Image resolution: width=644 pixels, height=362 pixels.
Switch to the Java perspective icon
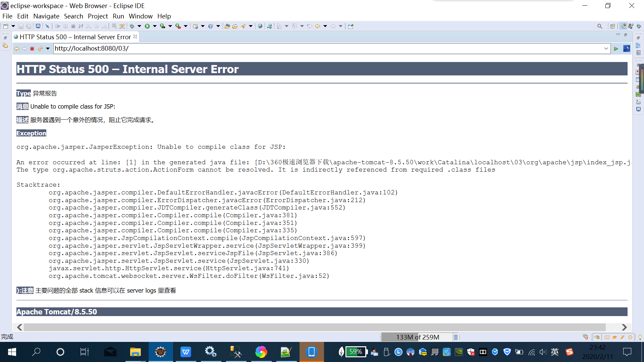(631, 26)
